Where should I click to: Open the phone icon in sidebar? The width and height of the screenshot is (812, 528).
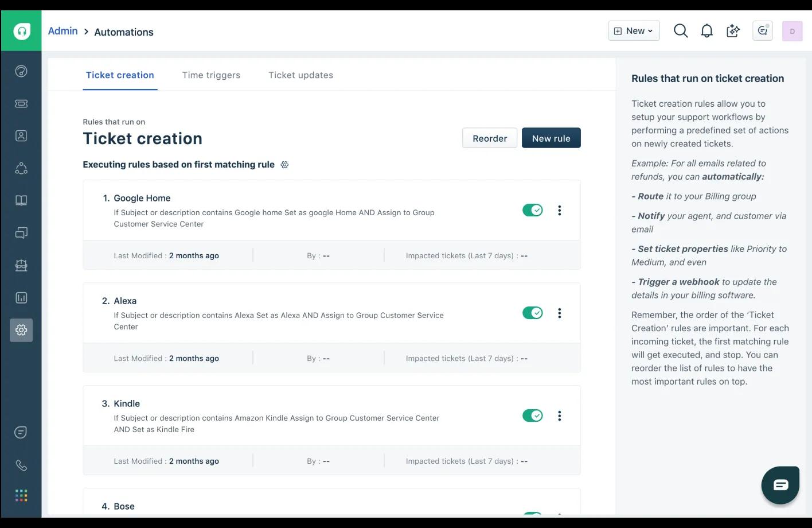pos(21,465)
